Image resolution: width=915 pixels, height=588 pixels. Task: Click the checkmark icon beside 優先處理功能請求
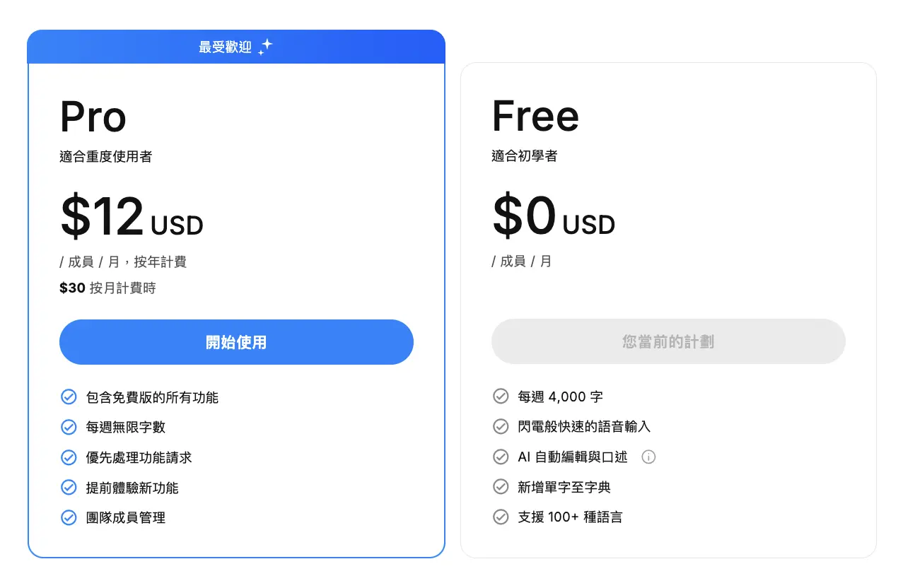[69, 457]
